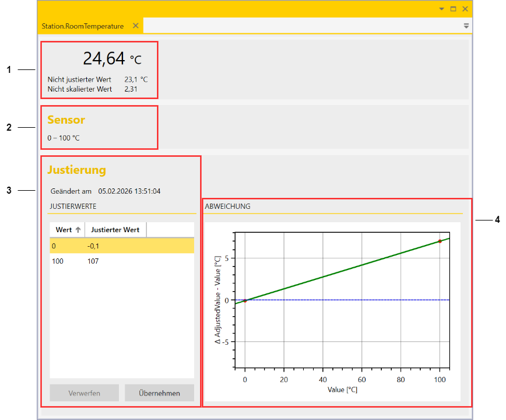Viewport: 506px width, 420px height.
Task: Click the Sensor section heading
Action: click(66, 120)
